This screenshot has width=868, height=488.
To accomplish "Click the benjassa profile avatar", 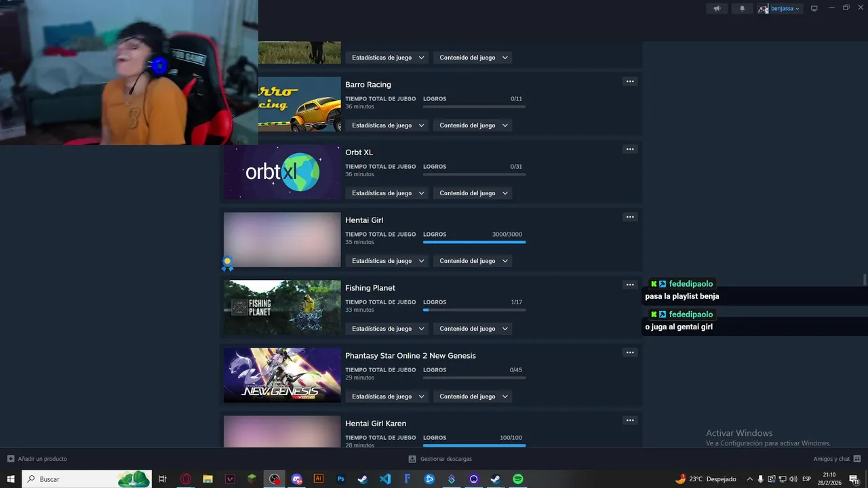I will [x=764, y=9].
